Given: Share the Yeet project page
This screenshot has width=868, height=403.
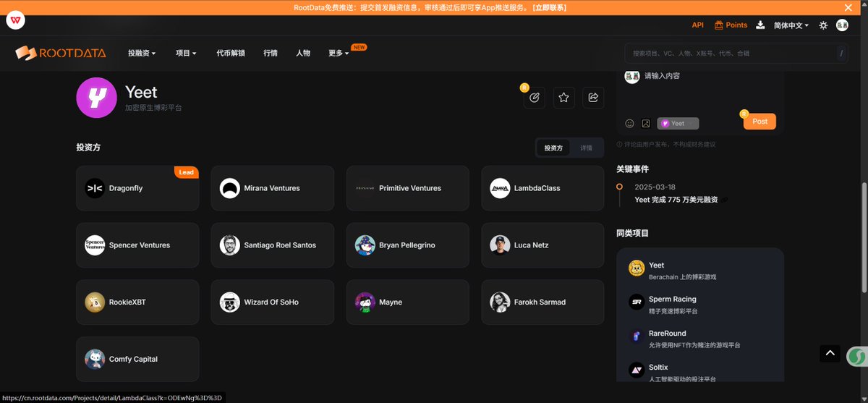Looking at the screenshot, I should [x=593, y=97].
